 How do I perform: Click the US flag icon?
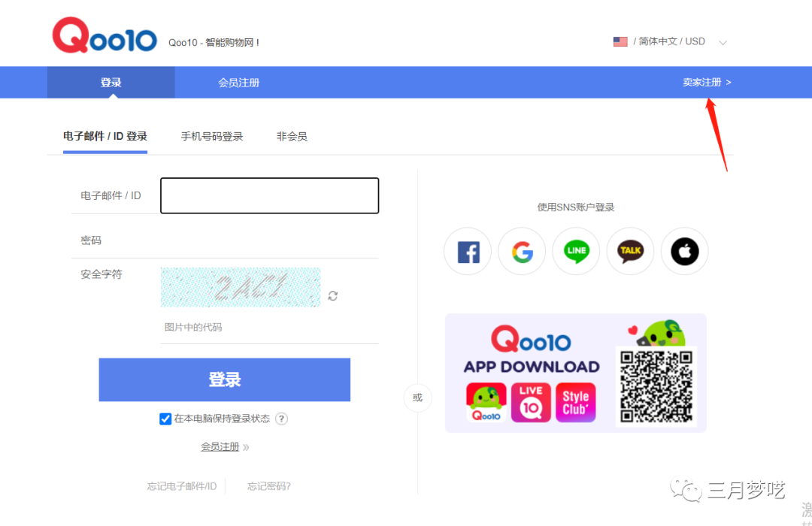[x=620, y=41]
